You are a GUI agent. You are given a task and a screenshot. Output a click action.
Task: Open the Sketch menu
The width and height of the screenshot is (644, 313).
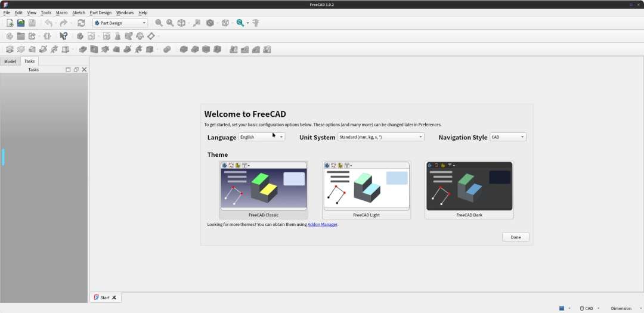pyautogui.click(x=79, y=13)
